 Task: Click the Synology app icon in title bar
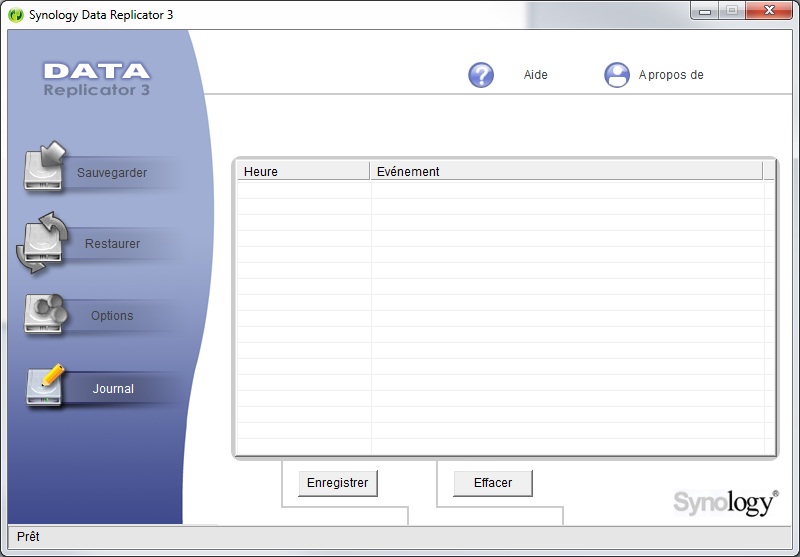pos(16,15)
